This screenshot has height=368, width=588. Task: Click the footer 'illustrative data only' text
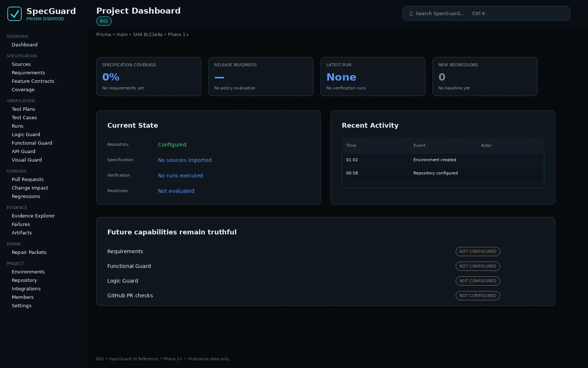tap(208, 359)
